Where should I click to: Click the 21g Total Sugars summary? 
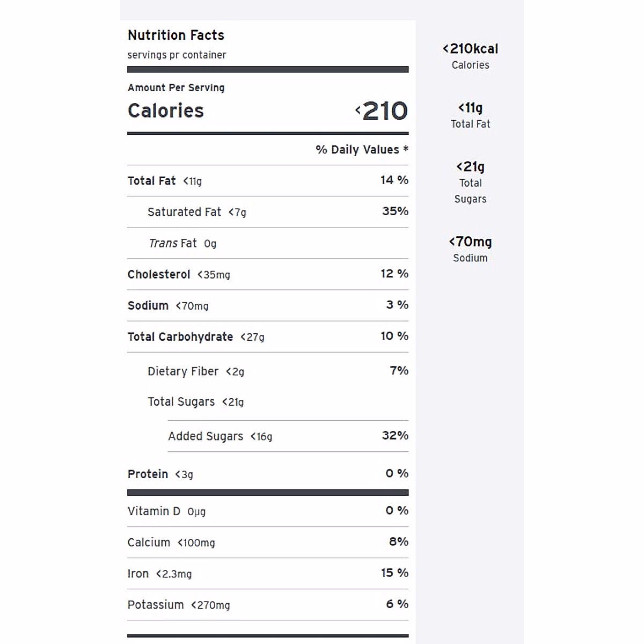[x=470, y=182]
